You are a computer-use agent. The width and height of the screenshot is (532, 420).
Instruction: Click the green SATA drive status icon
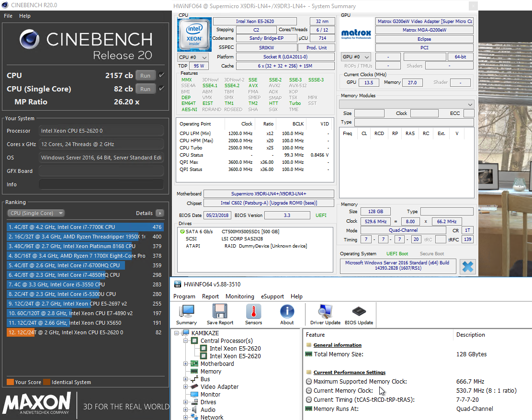pyautogui.click(x=182, y=231)
